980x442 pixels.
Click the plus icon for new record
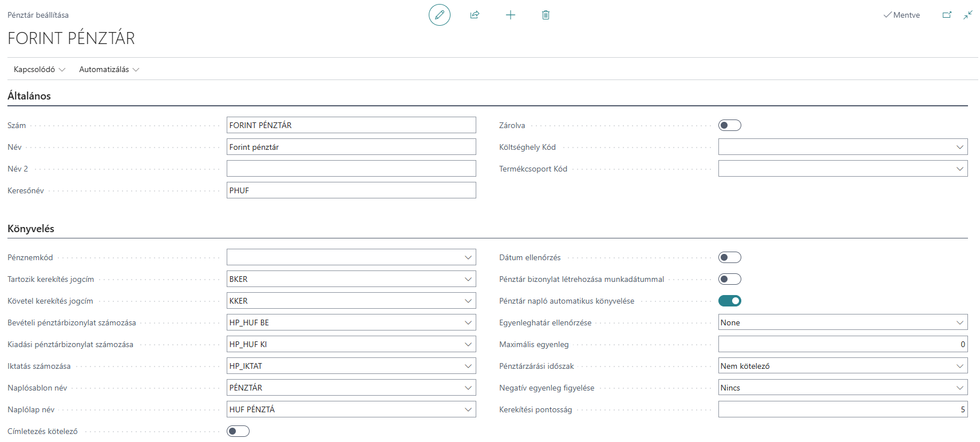coord(511,15)
